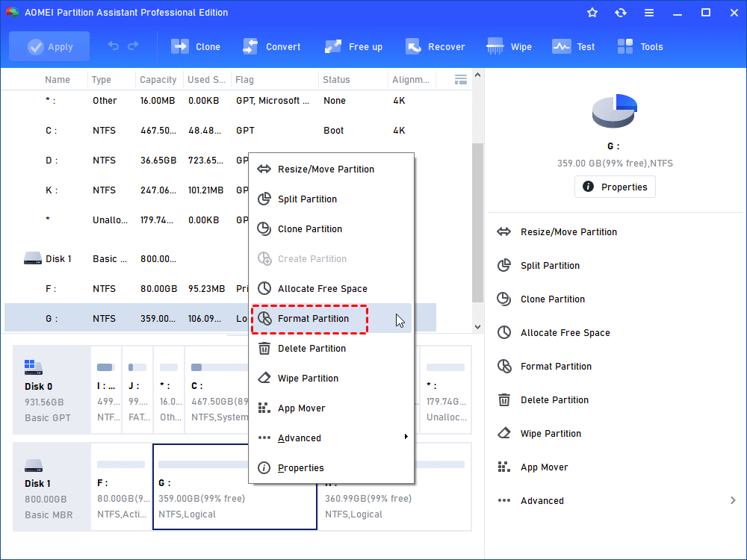
Task: Choose Resize/Move Partition in context menu
Action: click(332, 169)
